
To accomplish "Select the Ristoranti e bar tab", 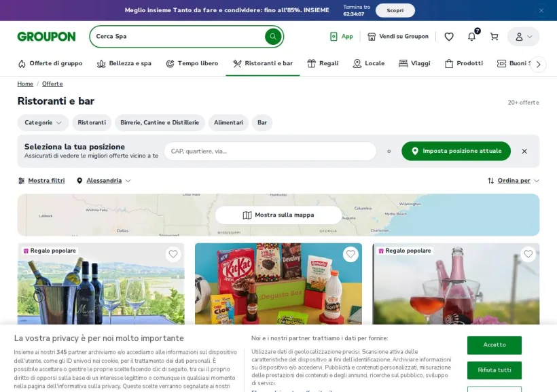I will coord(263,63).
